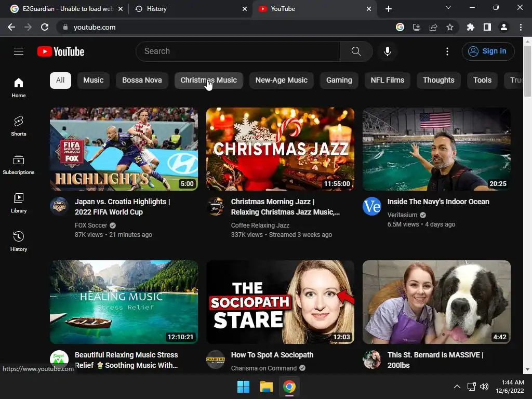Click the browser forward arrow
Viewport: 532px width, 399px height.
click(28, 27)
